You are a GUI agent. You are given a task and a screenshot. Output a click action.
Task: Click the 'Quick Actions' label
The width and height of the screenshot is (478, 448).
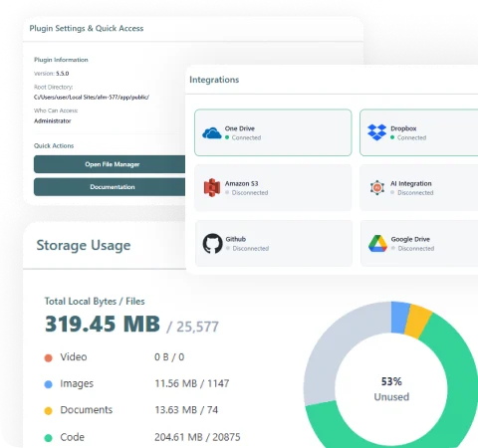54,145
